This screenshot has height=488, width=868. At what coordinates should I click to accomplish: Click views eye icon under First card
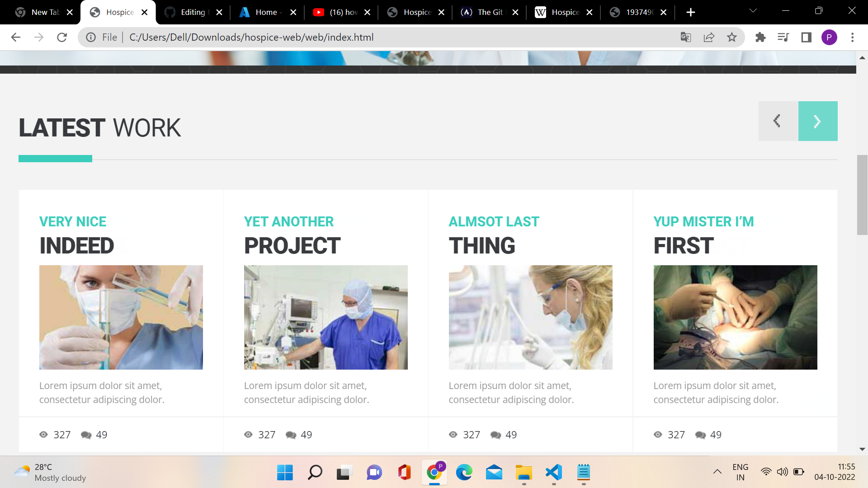(658, 435)
